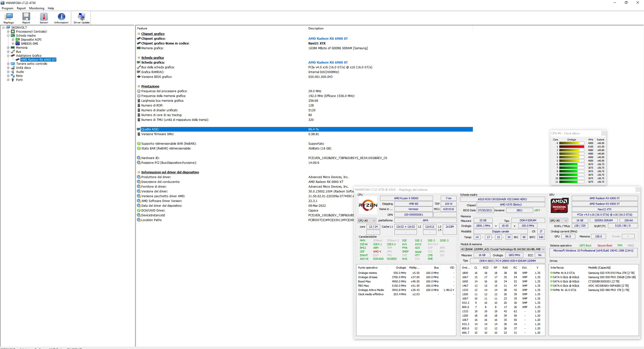644x349 pixels.
Task: Click the Rete network icon in tree
Action: coord(13,76)
